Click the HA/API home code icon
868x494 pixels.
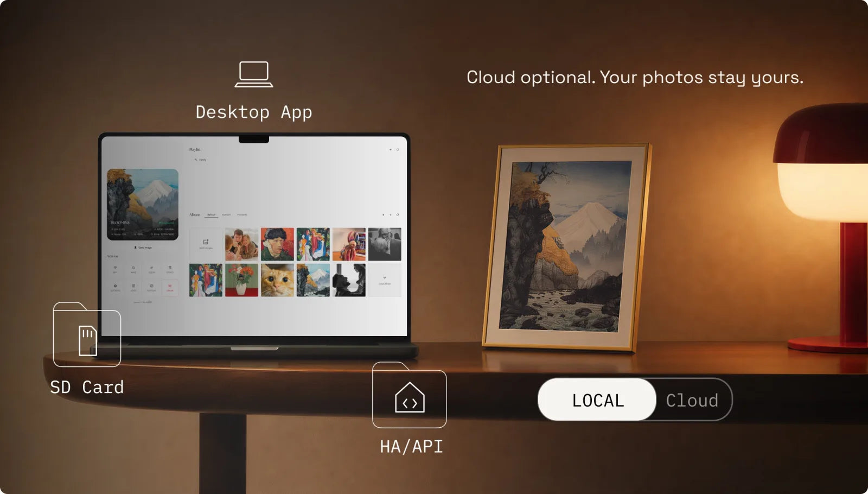[x=410, y=396]
